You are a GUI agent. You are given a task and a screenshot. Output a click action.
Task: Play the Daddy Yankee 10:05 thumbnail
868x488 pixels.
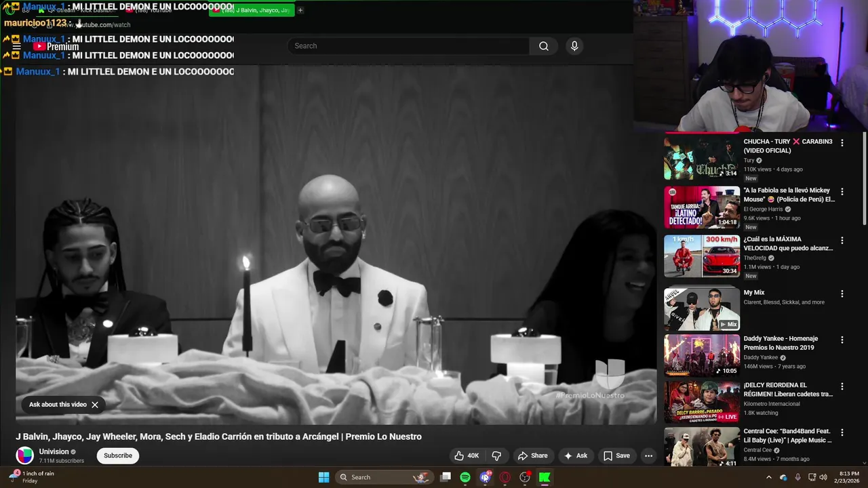point(702,355)
